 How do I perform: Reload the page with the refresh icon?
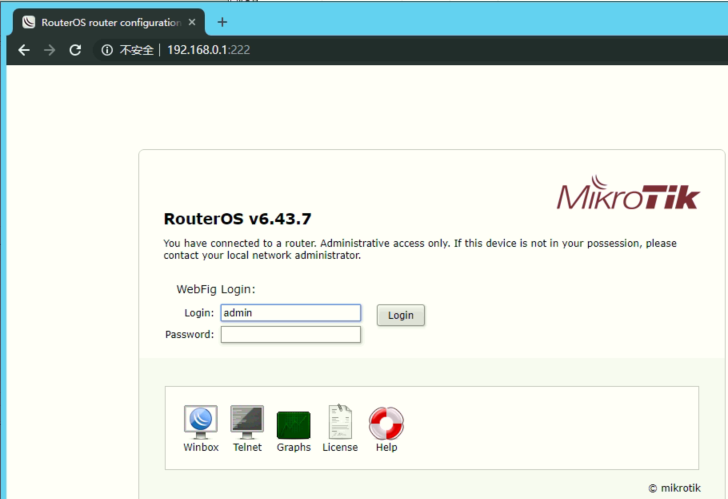point(75,50)
